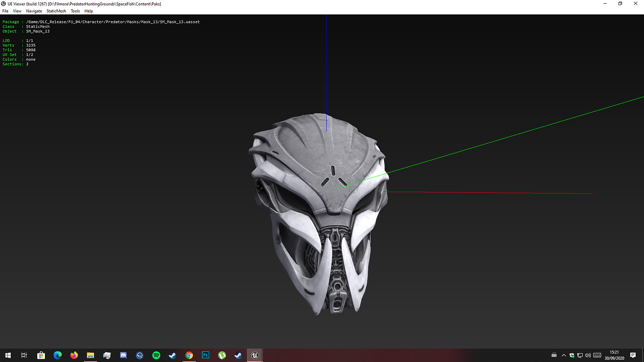Open Microsoft Edge from the taskbar
Screen dimensions: 644x362
57,355
